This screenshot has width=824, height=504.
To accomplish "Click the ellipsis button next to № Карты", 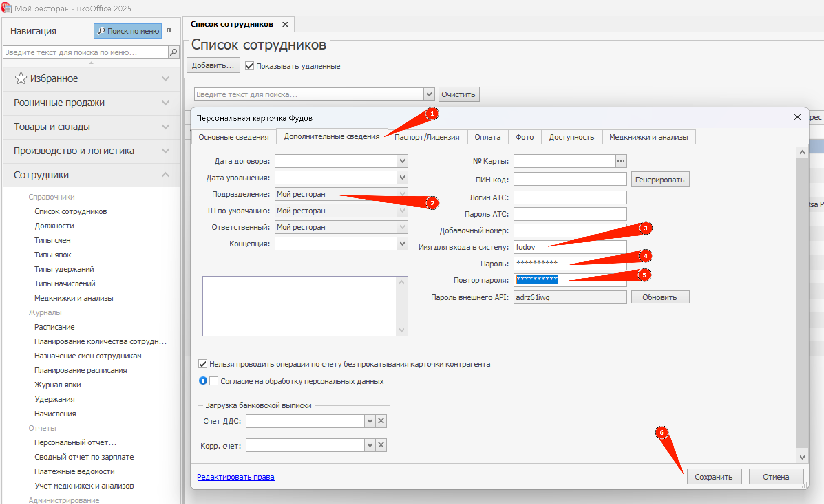I will 621,161.
